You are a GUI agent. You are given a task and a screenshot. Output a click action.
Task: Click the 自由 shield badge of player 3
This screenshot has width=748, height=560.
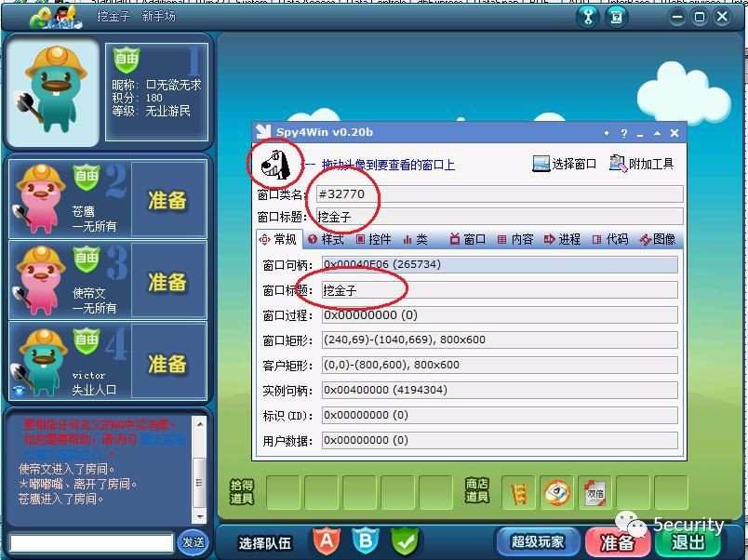[87, 259]
